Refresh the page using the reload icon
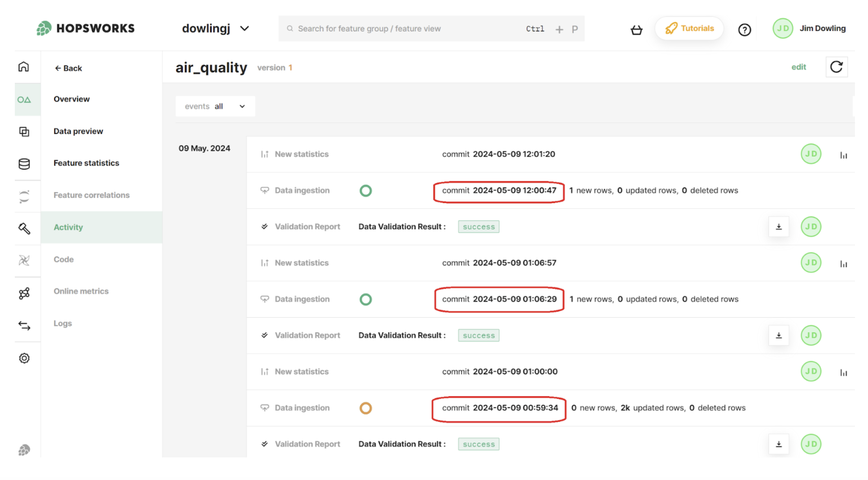 [x=837, y=67]
